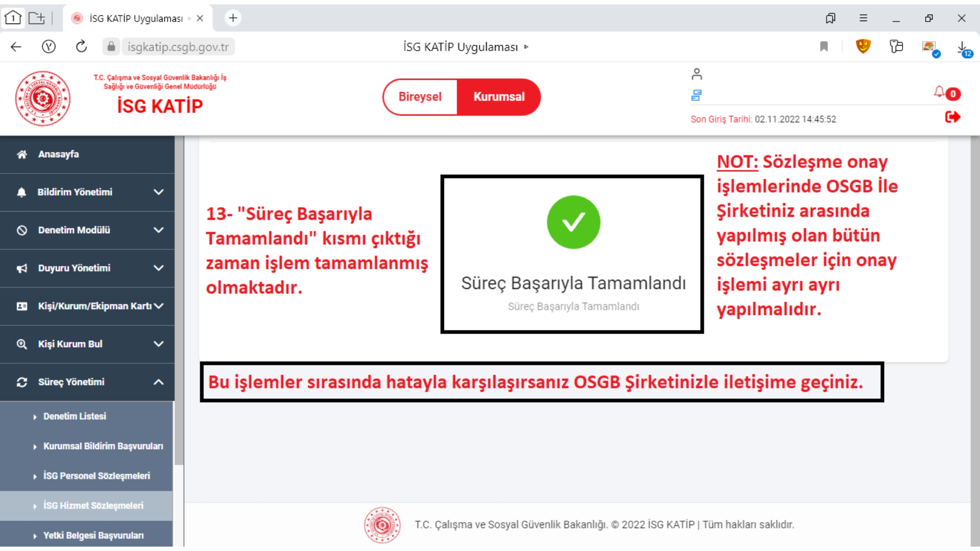Screen dimensions: 980x551
Task: Click the notification bell icon
Action: click(939, 92)
